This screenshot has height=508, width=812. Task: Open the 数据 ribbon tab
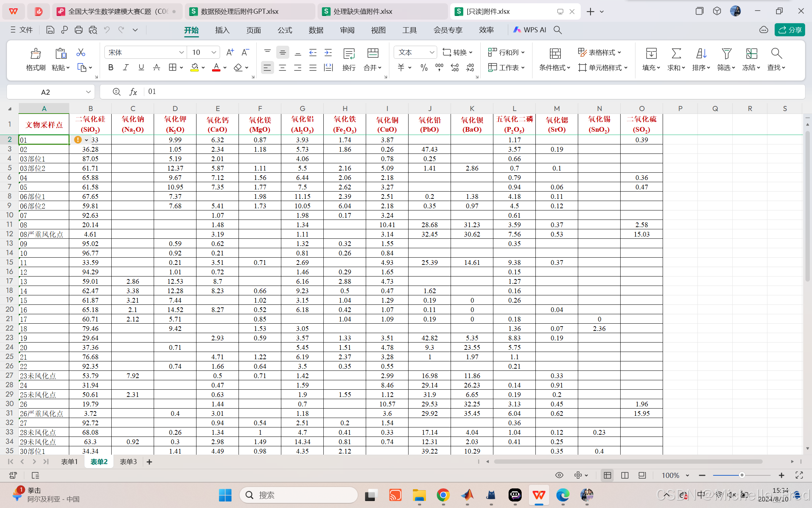tap(316, 30)
